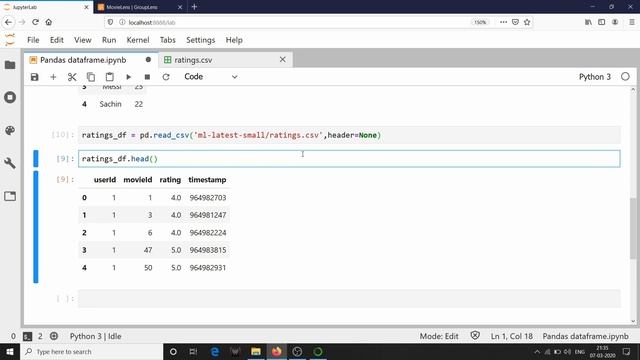Click Python 3 | Idle status text
Screen dimensions: 640x360
(96, 336)
